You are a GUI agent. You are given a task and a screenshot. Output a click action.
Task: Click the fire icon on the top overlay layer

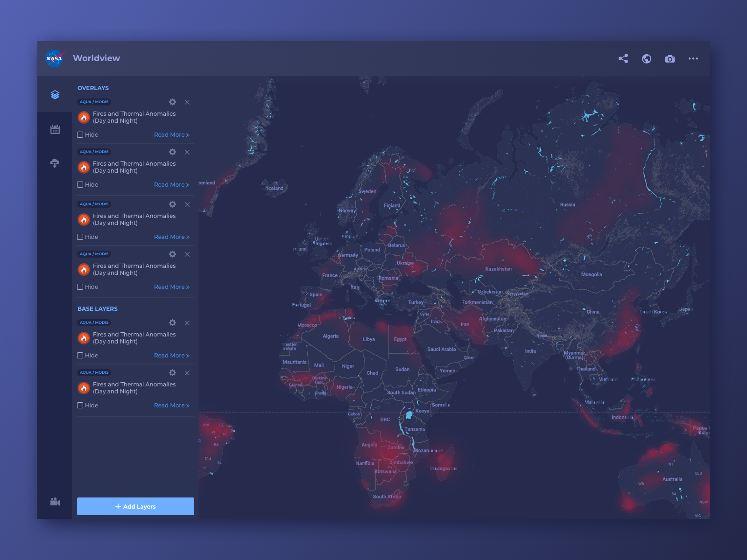point(84,117)
